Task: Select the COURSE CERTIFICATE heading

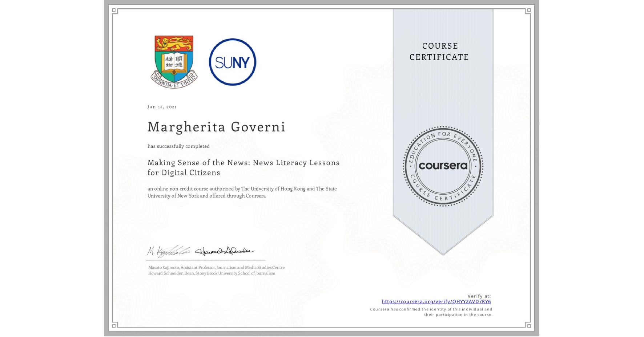Action: point(439,52)
